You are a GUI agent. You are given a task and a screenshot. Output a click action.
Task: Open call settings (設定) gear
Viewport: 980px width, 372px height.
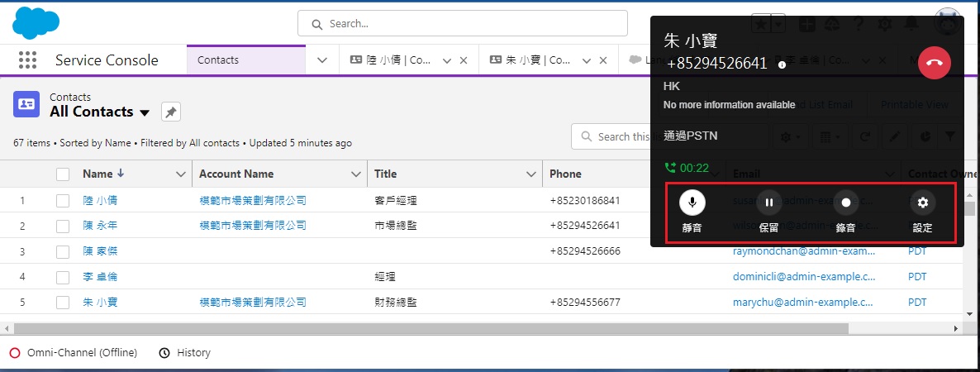click(x=922, y=202)
